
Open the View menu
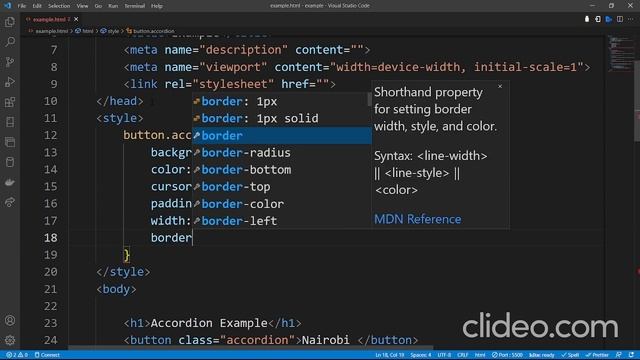pyautogui.click(x=82, y=6)
